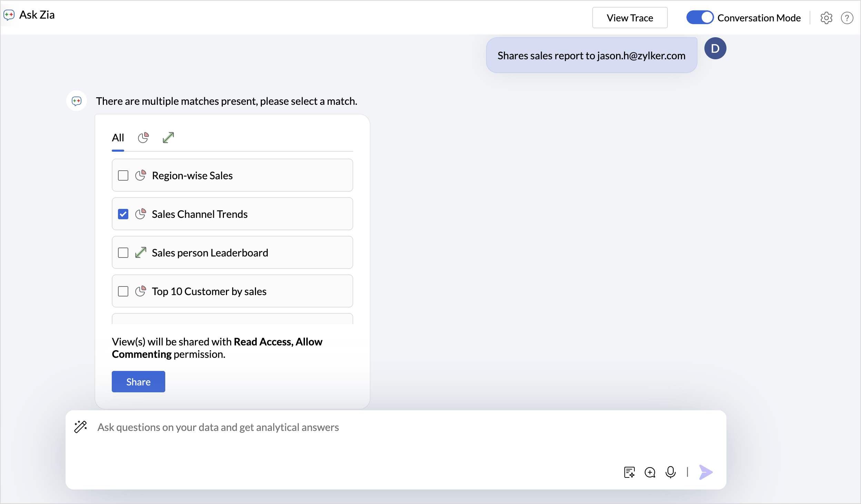Click the notes sparkle icon near microphone

point(630,472)
